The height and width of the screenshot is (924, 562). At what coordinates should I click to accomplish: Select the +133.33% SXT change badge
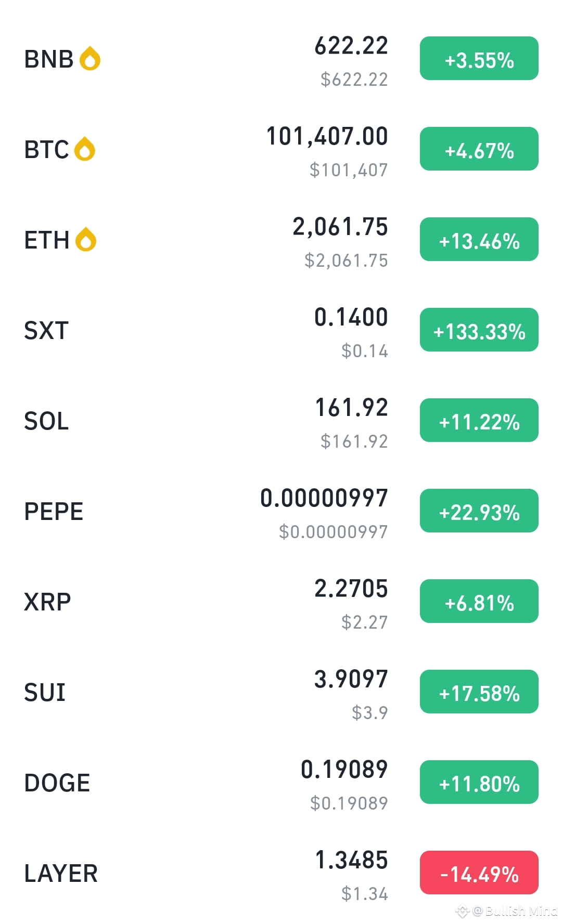pyautogui.click(x=479, y=330)
